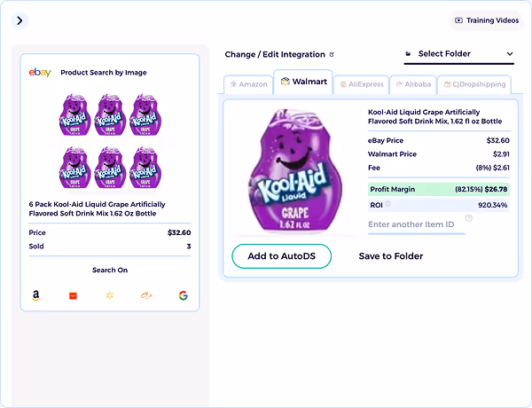This screenshot has width=532, height=408.
Task: Click the Fee value (8%) $2.61
Action: click(493, 168)
